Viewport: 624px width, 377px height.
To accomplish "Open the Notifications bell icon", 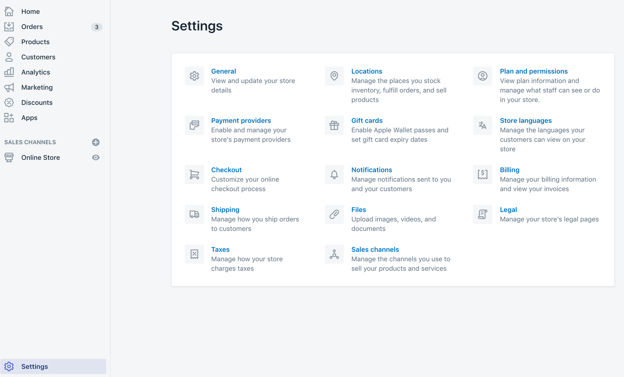I will [334, 175].
